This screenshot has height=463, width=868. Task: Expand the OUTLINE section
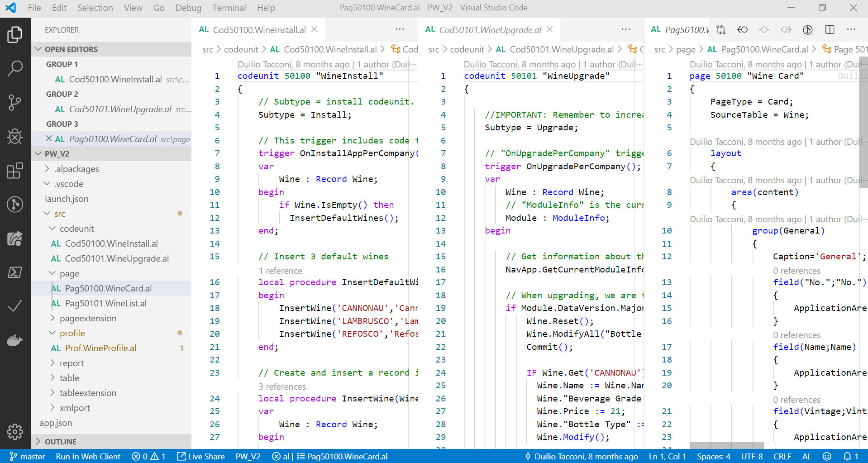coord(111,441)
